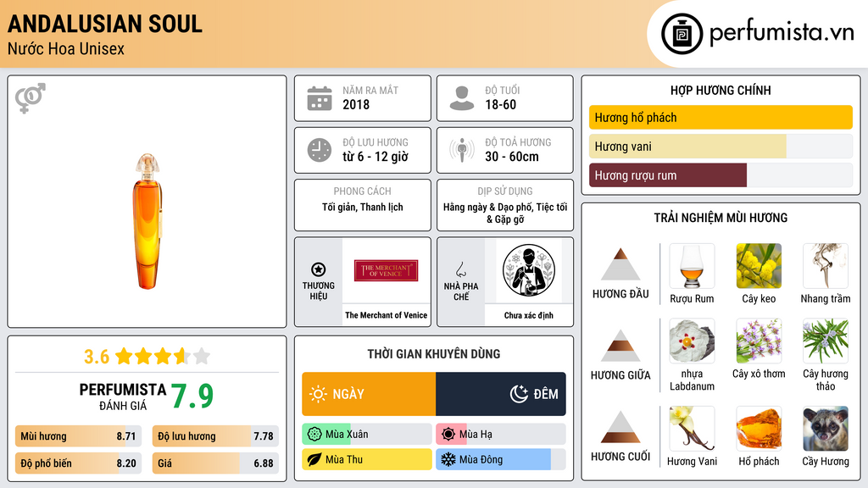Click the Hương cuối pyramid icon
Image resolution: width=868 pixels, height=488 pixels.
click(x=620, y=427)
